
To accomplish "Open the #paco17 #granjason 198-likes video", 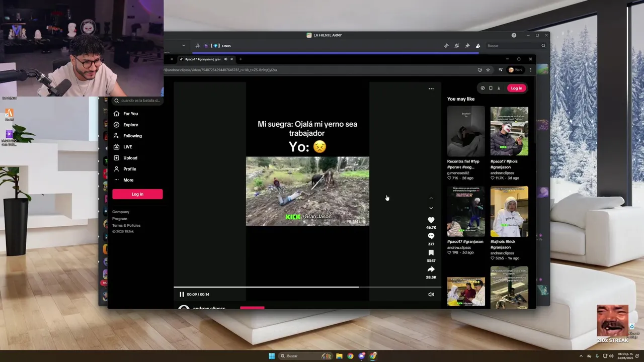I will point(466,212).
